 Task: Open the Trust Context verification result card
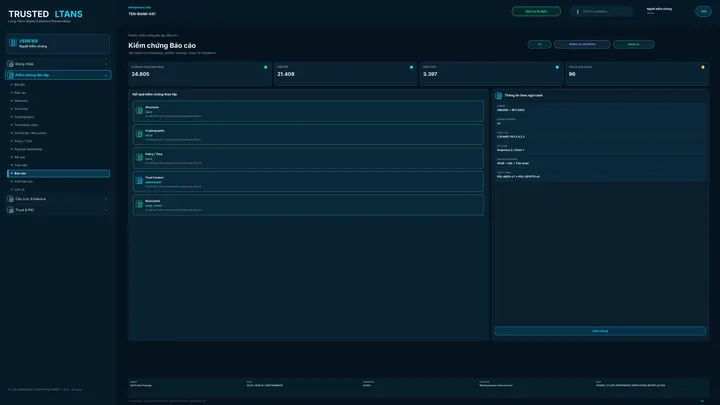click(x=308, y=181)
